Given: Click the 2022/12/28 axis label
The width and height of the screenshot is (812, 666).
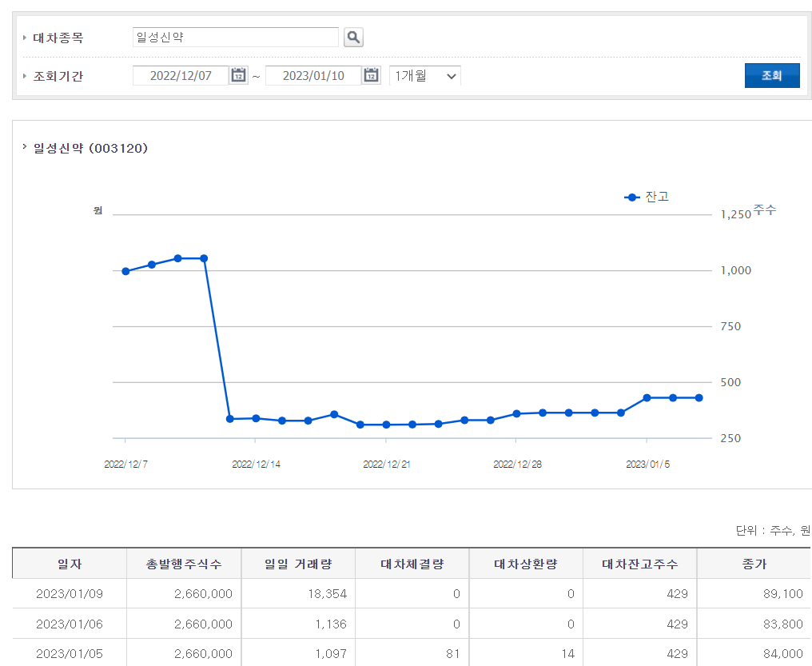Looking at the screenshot, I should [517, 464].
